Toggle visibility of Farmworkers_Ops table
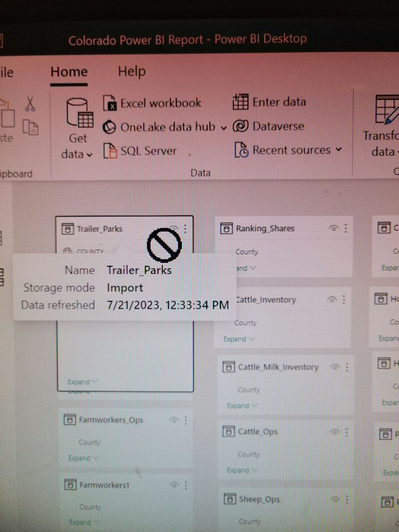This screenshot has width=399, height=532. click(x=174, y=421)
